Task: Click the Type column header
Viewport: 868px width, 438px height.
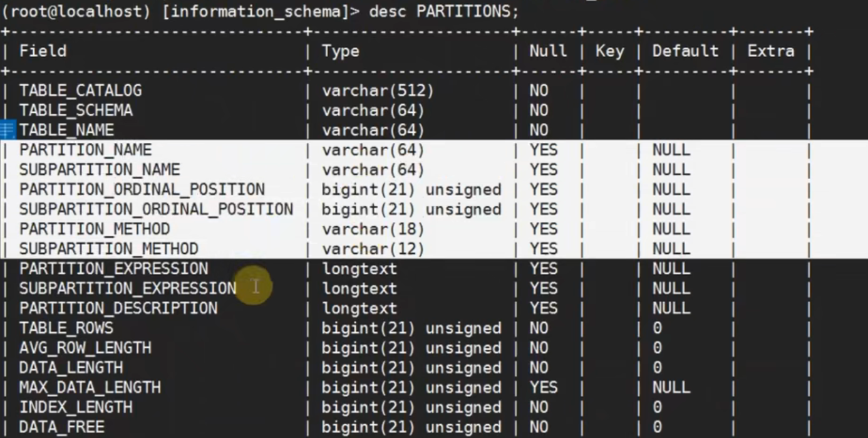Action: coord(341,51)
